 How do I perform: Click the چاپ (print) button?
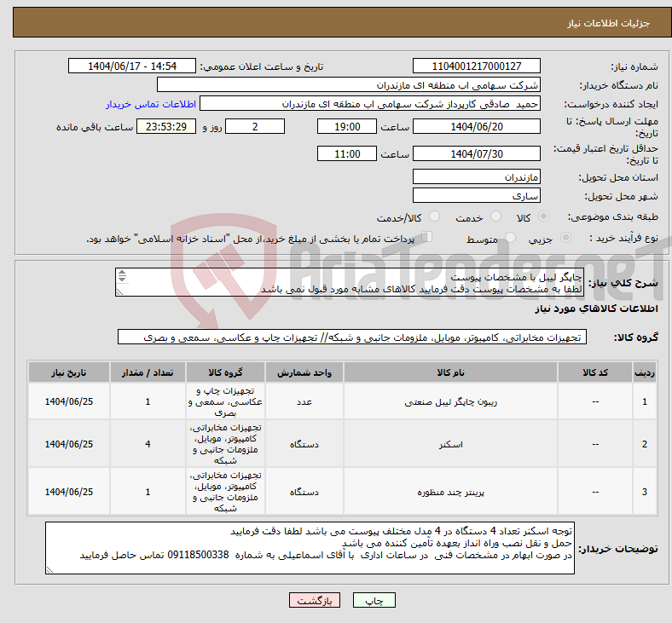click(x=374, y=600)
